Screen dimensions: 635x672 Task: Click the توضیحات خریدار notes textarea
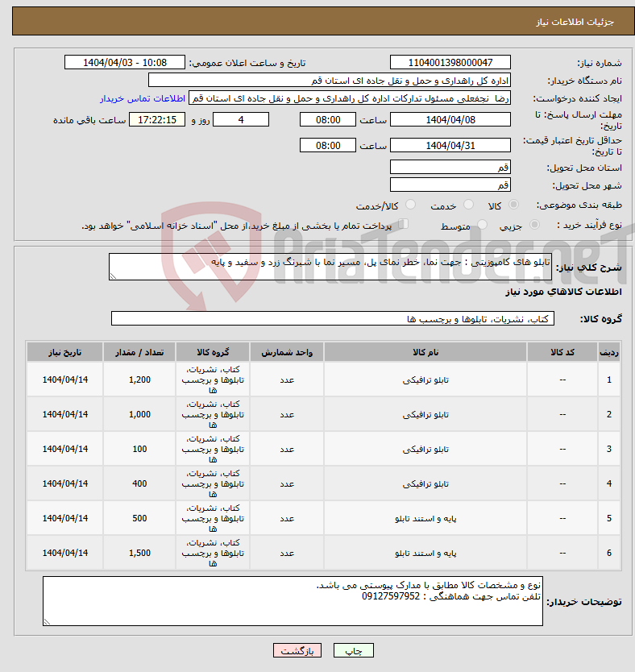coord(293,601)
